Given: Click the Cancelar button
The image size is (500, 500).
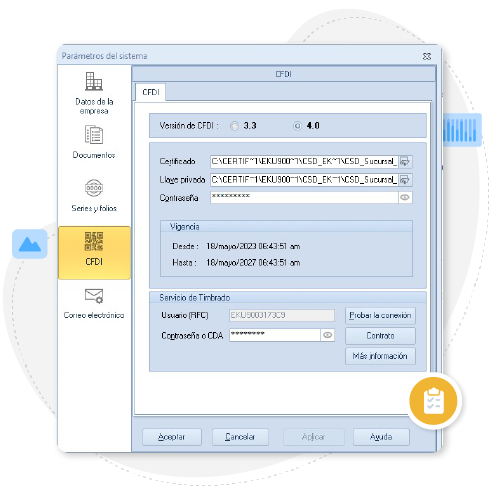Looking at the screenshot, I should (x=240, y=437).
